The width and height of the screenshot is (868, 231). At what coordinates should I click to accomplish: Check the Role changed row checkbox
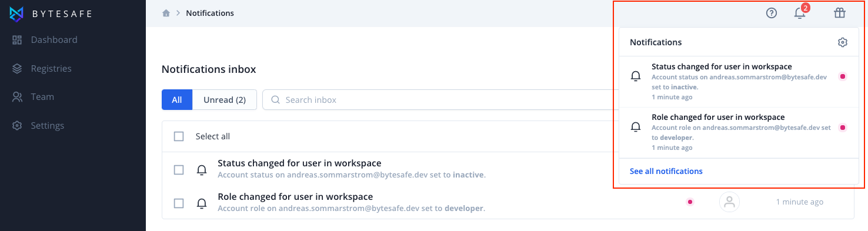(179, 203)
